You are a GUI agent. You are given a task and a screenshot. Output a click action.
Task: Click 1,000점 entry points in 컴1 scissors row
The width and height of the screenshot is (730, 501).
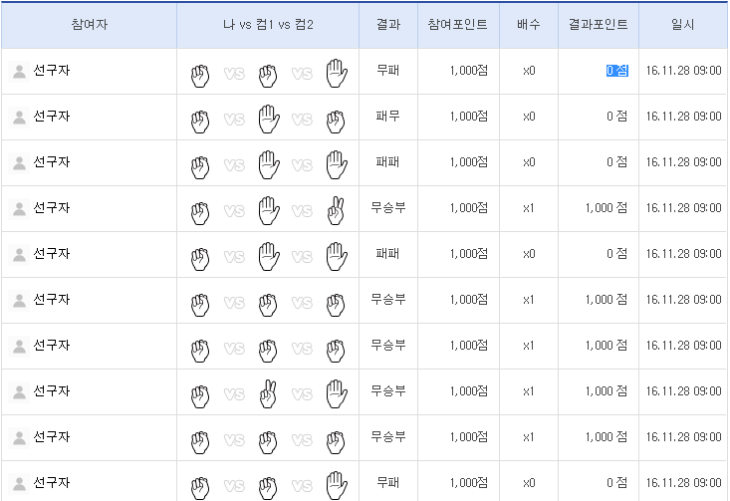(x=469, y=391)
